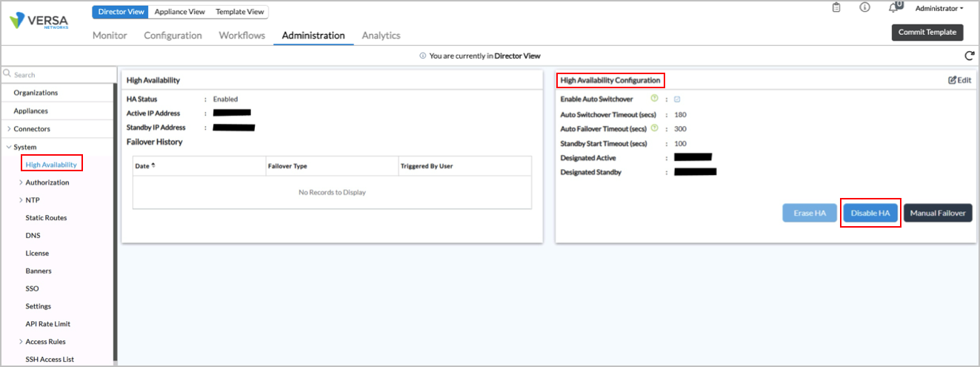This screenshot has height=367, width=980.
Task: Expand the NTP section in sidebar
Action: pyautogui.click(x=21, y=200)
